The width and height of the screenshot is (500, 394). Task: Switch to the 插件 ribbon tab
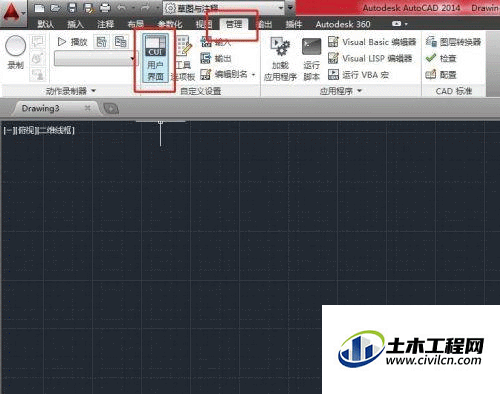[x=294, y=24]
